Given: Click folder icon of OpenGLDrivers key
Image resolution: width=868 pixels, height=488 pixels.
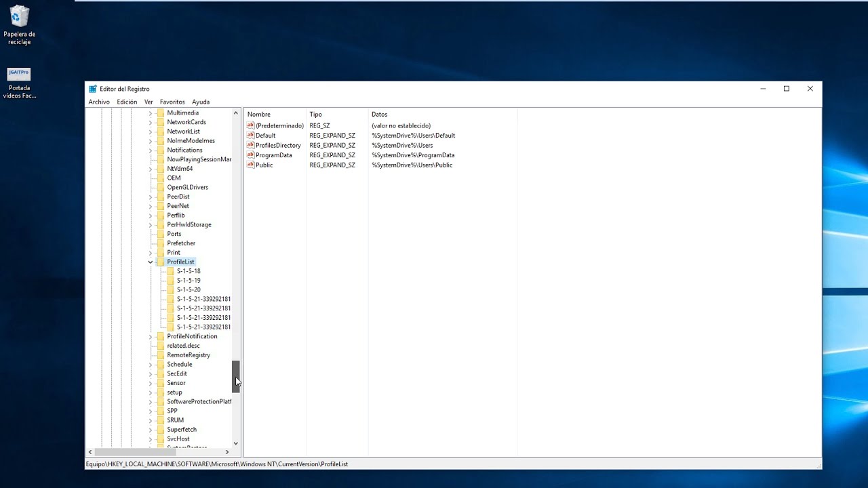Looking at the screenshot, I should click(x=161, y=187).
